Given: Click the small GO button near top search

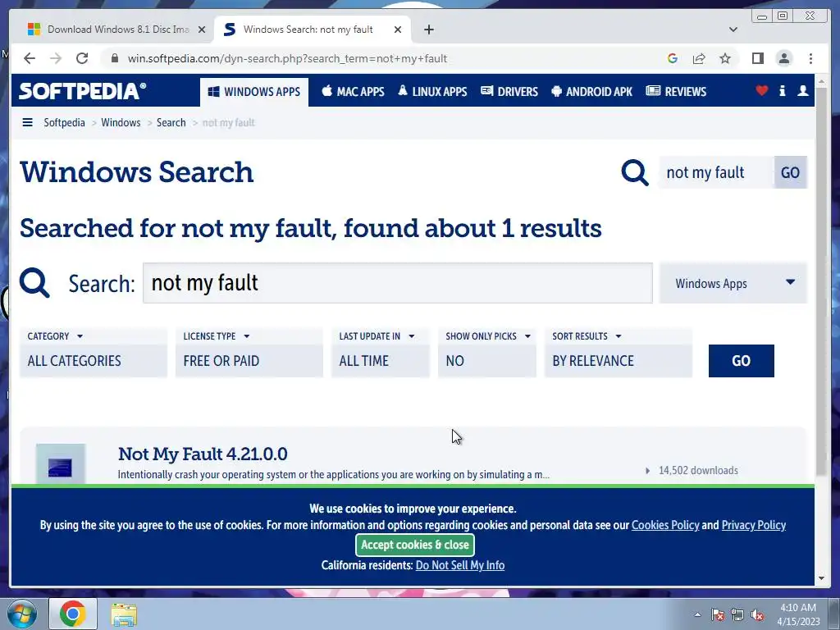Looking at the screenshot, I should pyautogui.click(x=790, y=172).
